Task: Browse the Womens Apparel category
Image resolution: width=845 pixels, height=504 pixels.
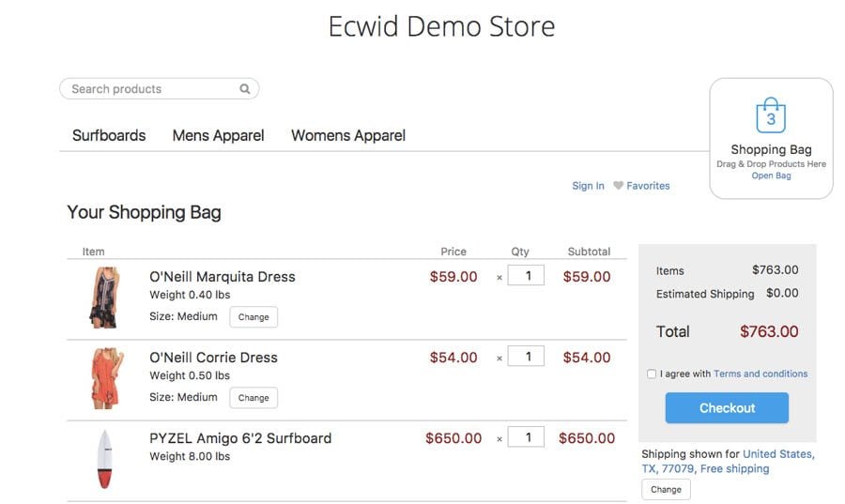Action: pos(348,135)
